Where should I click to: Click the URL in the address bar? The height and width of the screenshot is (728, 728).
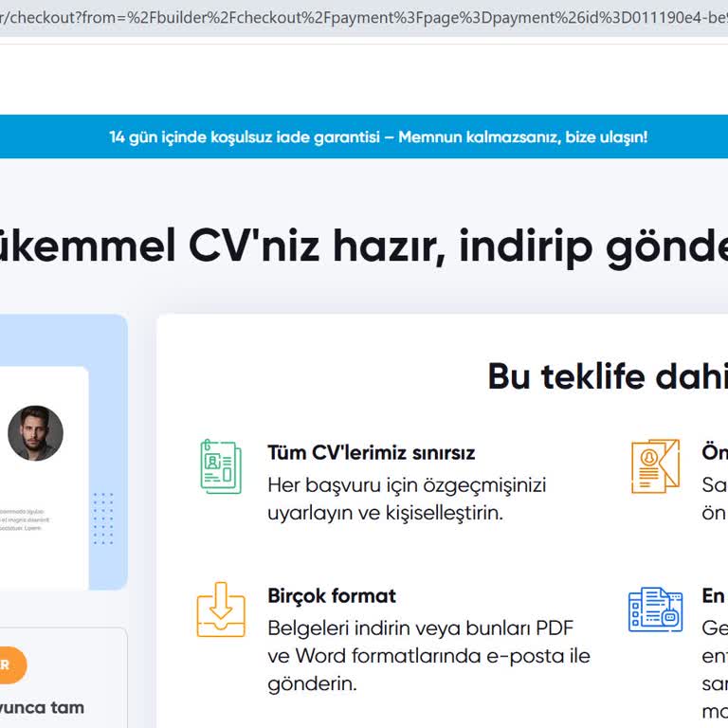point(364,18)
